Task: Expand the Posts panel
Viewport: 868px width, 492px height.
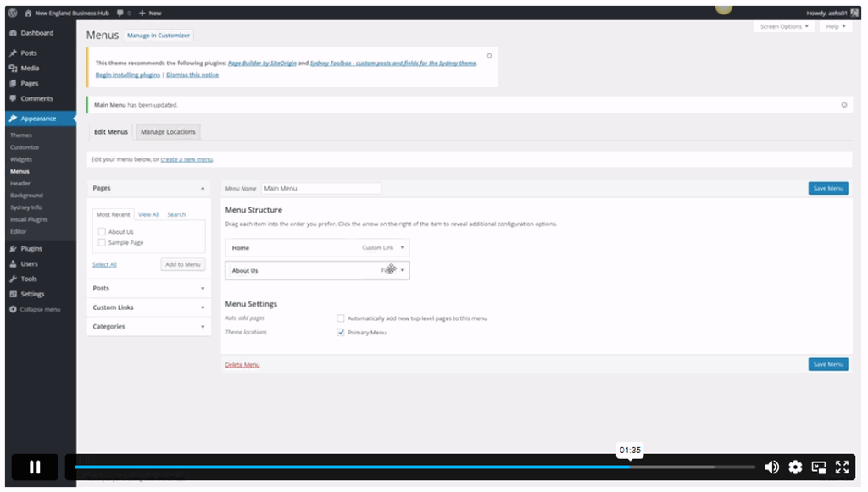Action: pyautogui.click(x=203, y=289)
